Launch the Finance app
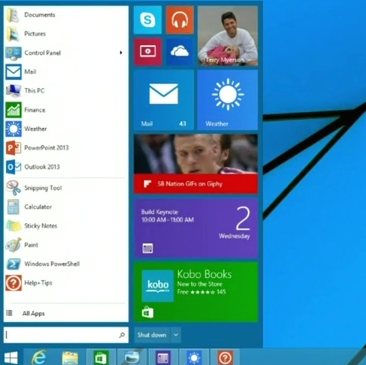 (x=66, y=110)
